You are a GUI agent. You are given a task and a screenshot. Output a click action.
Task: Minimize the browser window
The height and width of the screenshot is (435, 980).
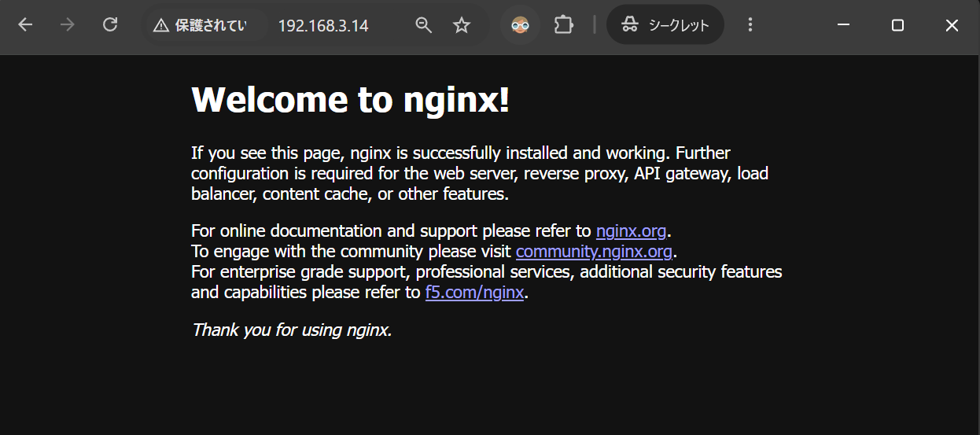[x=844, y=25]
